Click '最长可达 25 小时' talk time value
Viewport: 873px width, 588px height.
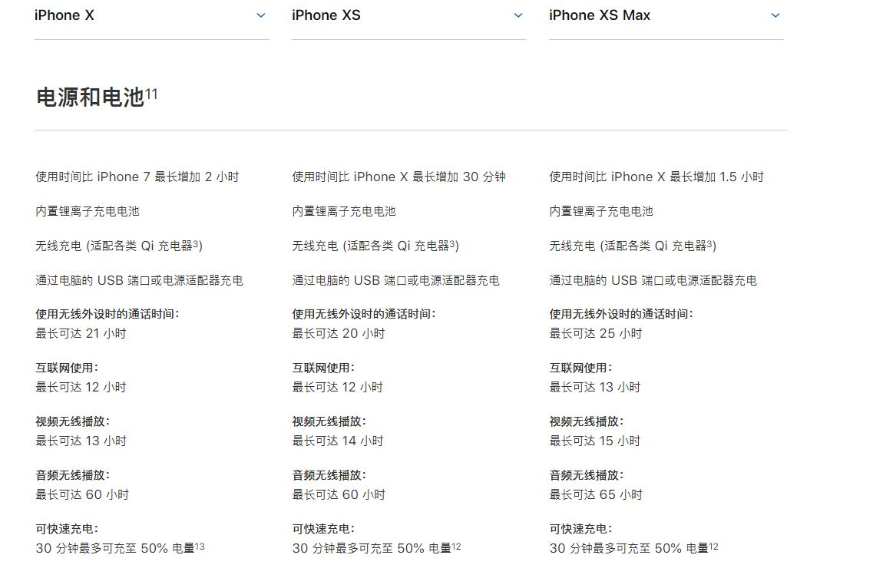596,333
